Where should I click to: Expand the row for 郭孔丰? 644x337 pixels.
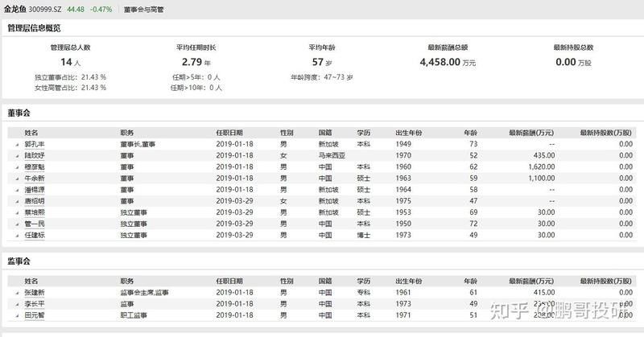(17, 144)
